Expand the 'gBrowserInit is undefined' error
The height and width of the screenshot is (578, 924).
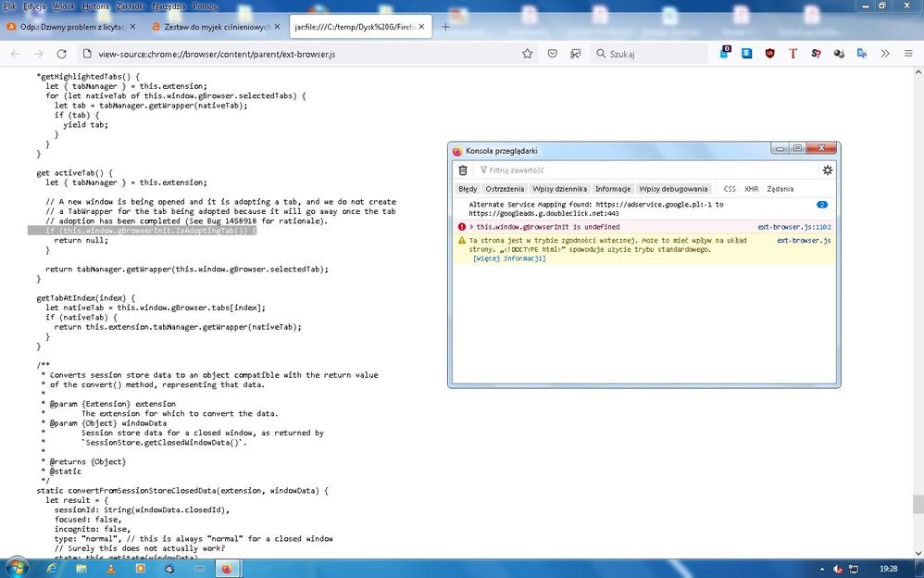coord(471,227)
